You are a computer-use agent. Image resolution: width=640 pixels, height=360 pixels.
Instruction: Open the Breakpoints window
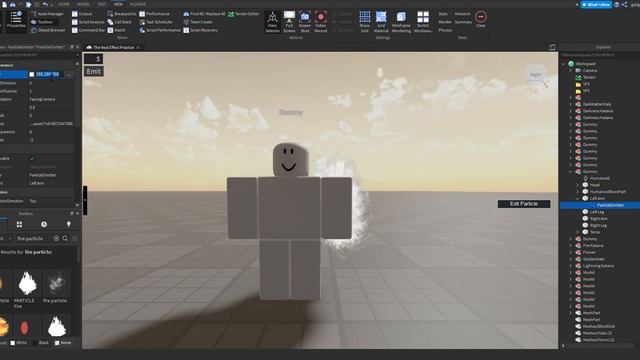[122, 14]
